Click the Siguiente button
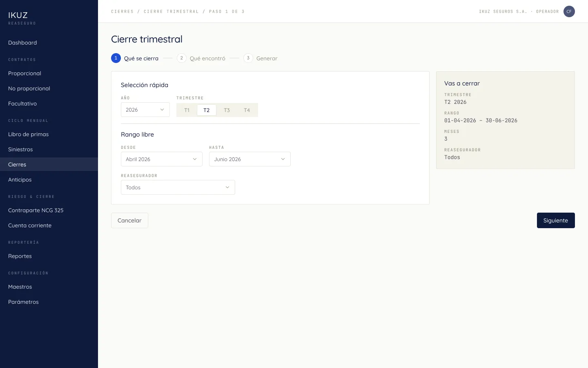This screenshot has height=368, width=588. point(556,220)
